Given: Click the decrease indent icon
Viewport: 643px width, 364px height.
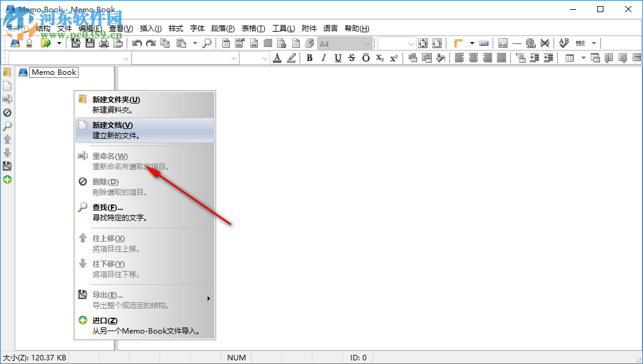Looking at the screenshot, I should click(x=548, y=58).
